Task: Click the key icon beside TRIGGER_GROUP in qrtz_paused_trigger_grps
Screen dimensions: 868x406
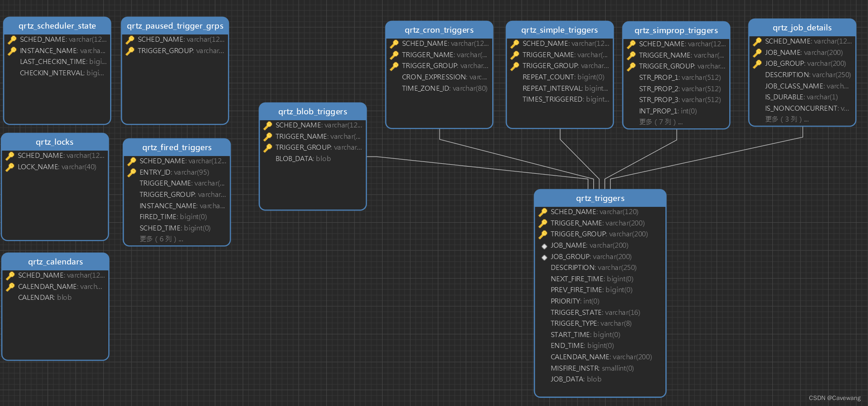Action: coord(130,51)
